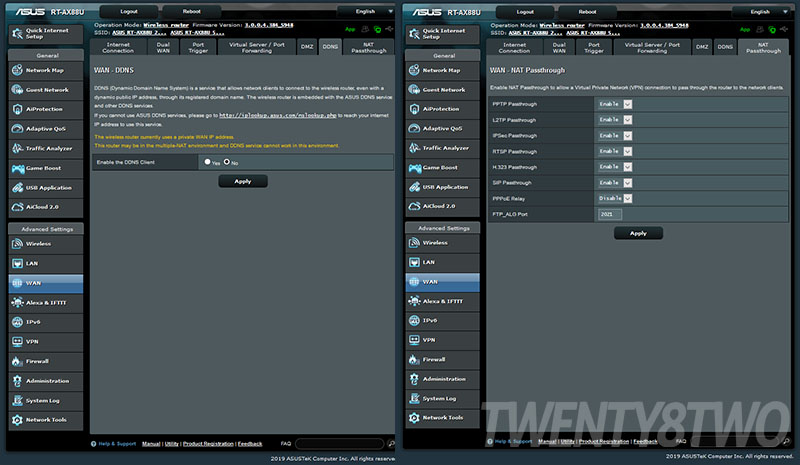800x465 pixels.
Task: Switch to Port Trigger tab in left window
Action: (198, 47)
